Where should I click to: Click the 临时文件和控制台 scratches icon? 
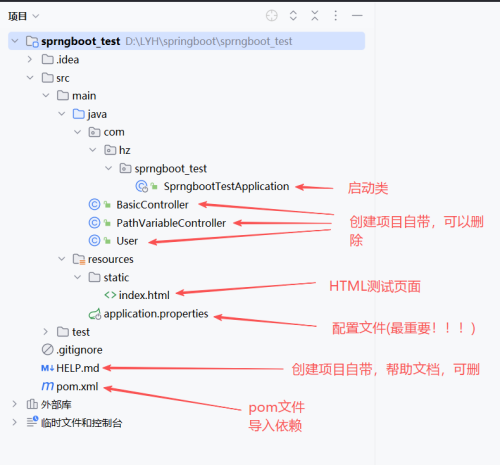[32, 422]
